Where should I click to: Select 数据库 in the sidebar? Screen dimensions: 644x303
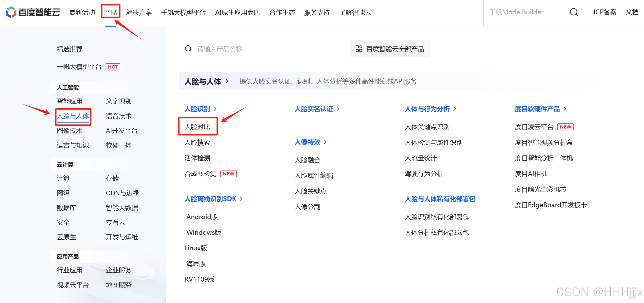(x=66, y=208)
